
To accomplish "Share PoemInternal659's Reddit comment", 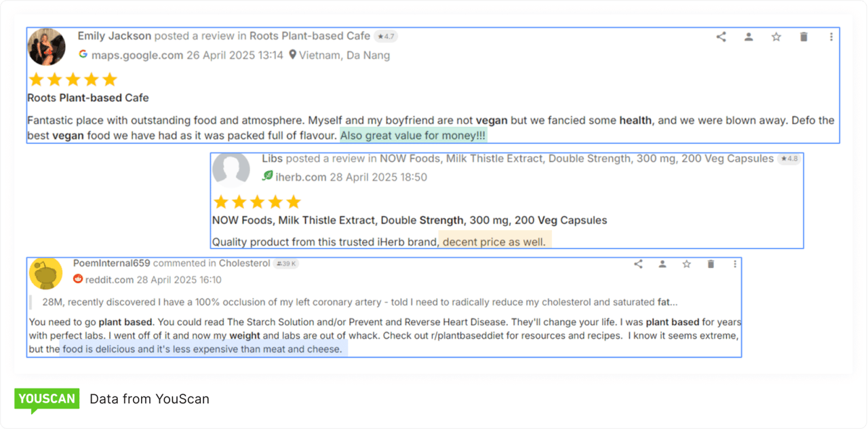I will (x=638, y=264).
